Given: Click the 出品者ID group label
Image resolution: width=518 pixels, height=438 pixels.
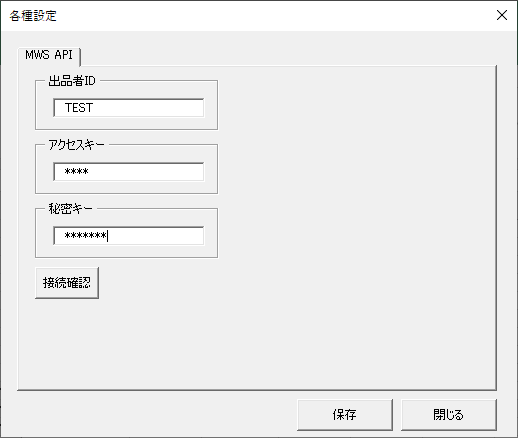Looking at the screenshot, I should [72, 81].
